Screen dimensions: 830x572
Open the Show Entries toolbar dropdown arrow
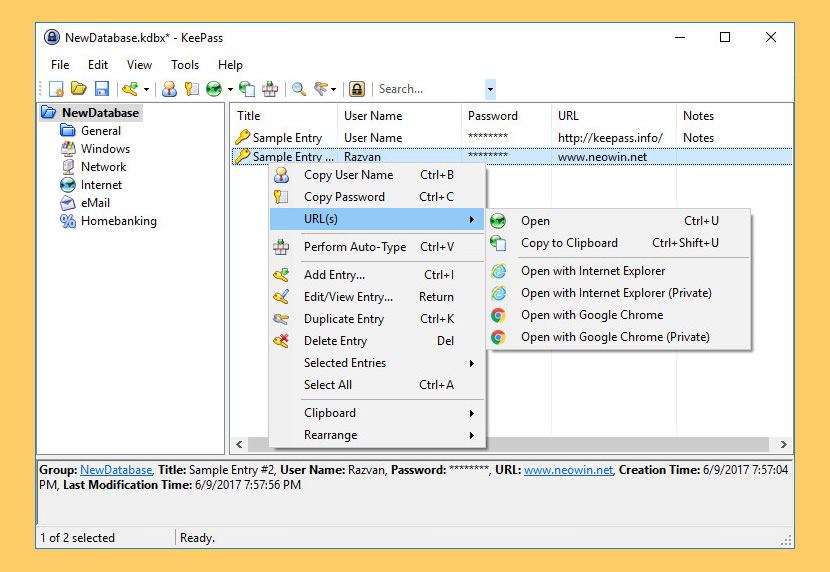tap(333, 89)
